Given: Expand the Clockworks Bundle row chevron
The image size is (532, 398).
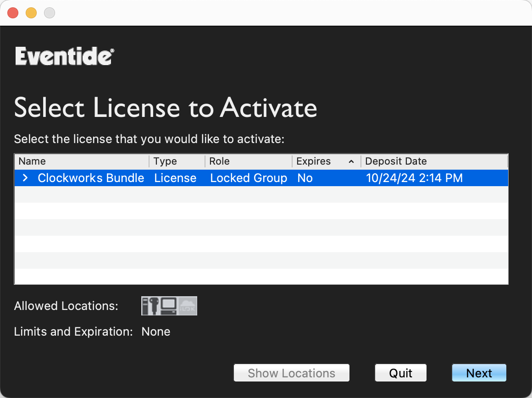Looking at the screenshot, I should point(25,178).
